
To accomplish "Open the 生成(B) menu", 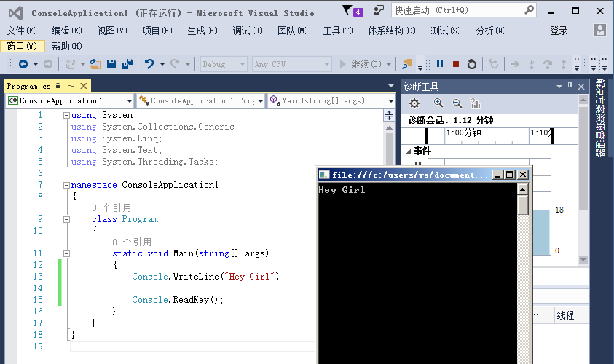I will (x=202, y=31).
